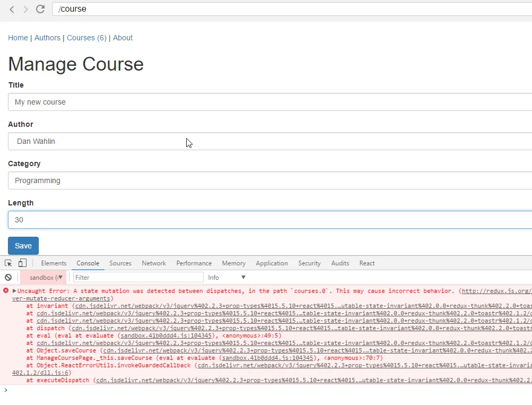Switch to the React tab
The width and height of the screenshot is (532, 405).
click(x=367, y=263)
